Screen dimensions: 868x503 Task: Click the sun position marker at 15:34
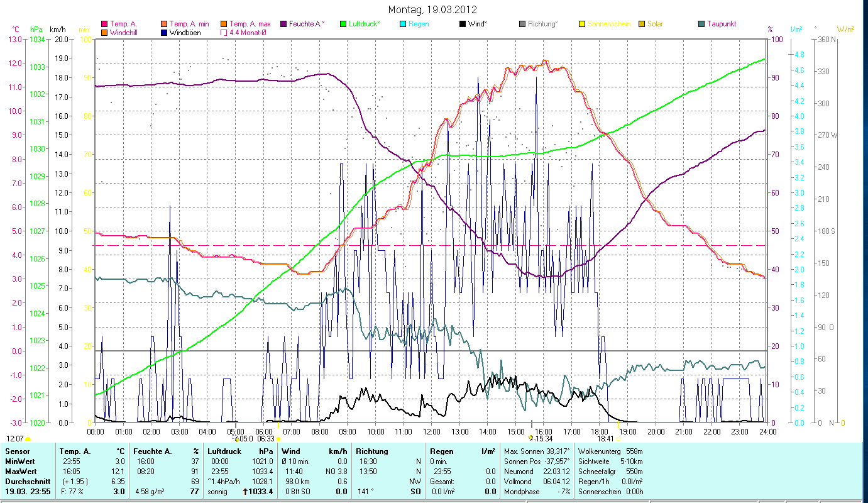point(532,438)
